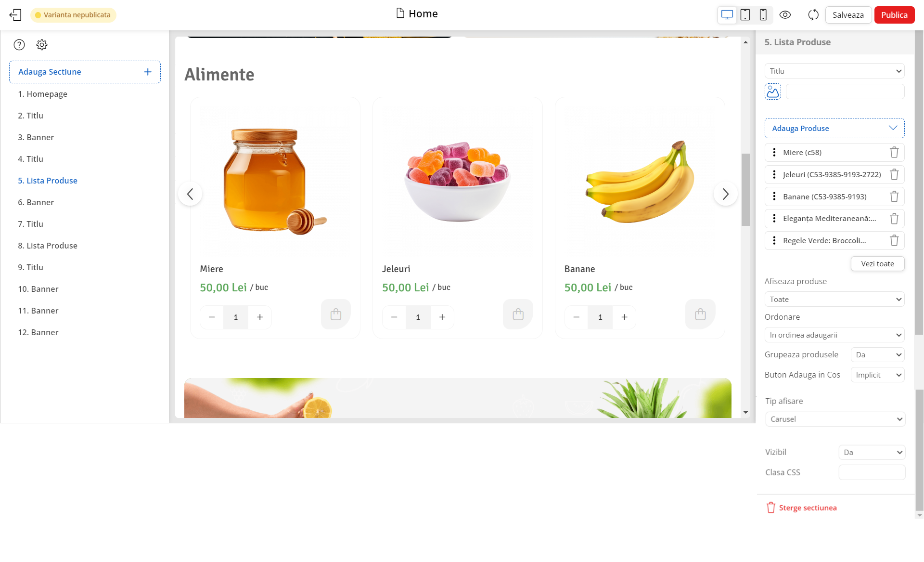This screenshot has width=924, height=562.
Task: Switch to mobile preview mode
Action: (763, 15)
